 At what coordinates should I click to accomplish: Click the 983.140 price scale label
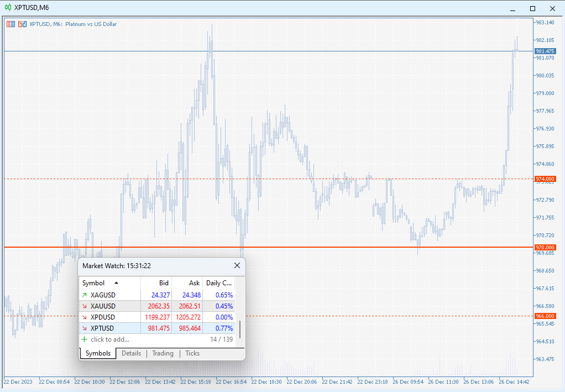[x=545, y=22]
